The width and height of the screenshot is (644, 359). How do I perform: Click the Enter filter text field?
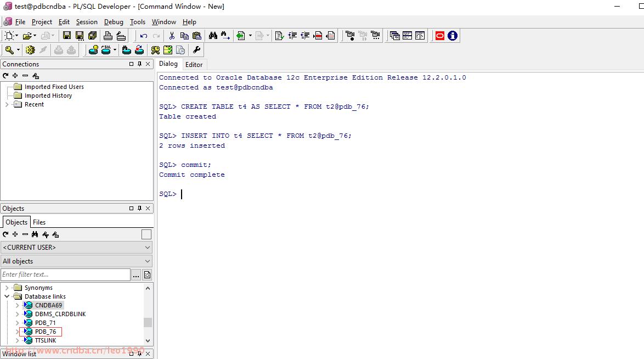pos(66,274)
